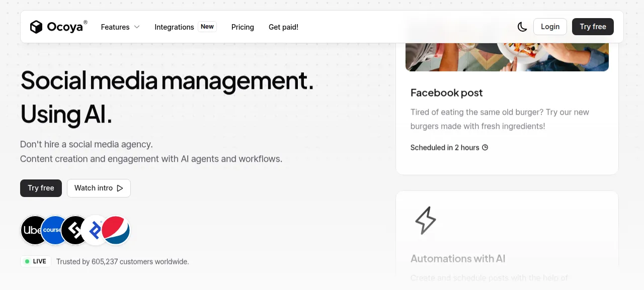Click the New badge beside Integrations
Screen dimensions: 644x290
[x=207, y=27]
